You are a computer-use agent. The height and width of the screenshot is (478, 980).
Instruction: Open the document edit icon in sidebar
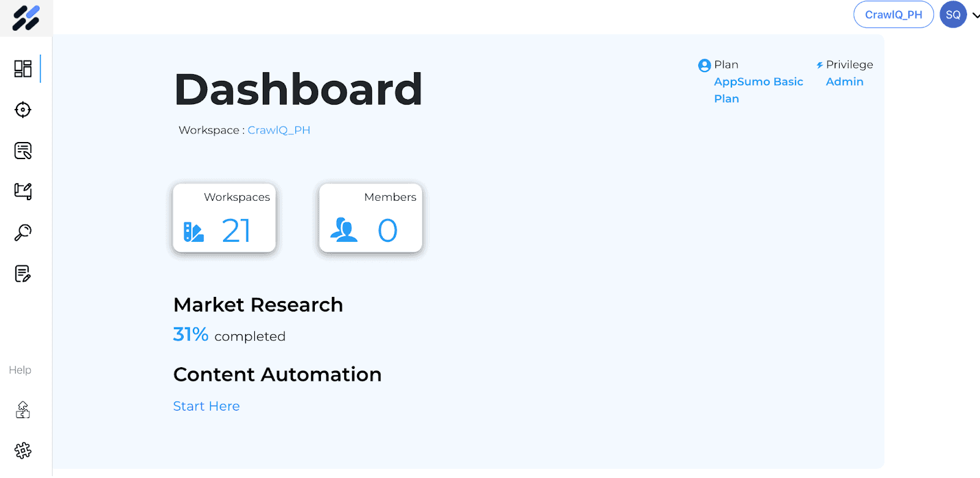point(23,274)
